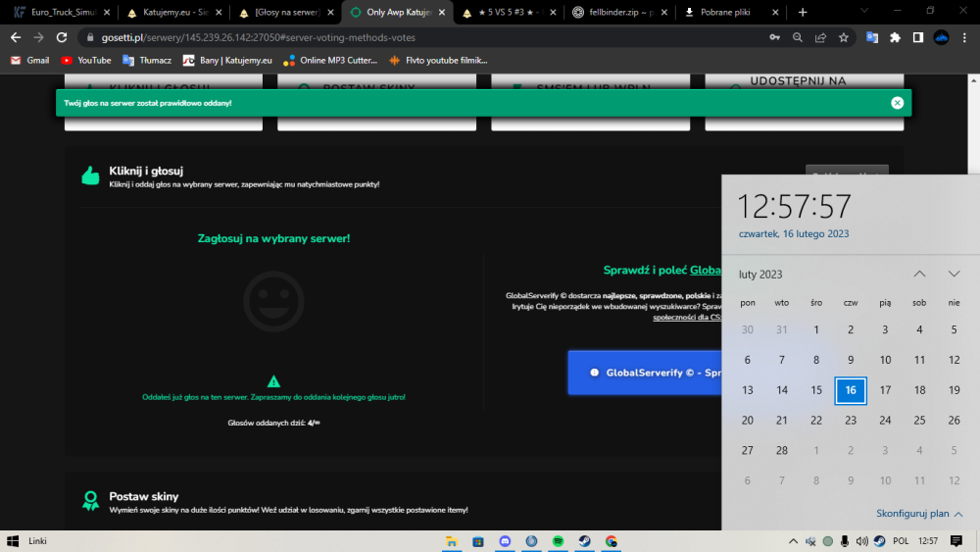Toggle the Chrome side panel

[x=918, y=37]
